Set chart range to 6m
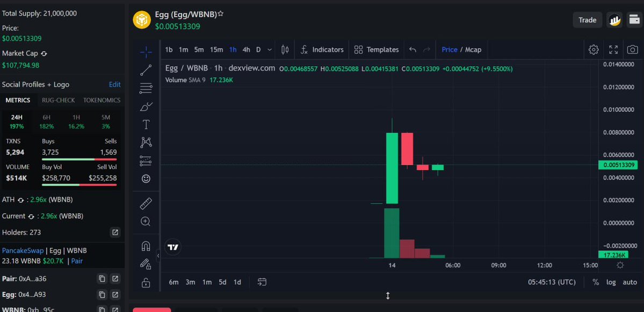644x312 pixels. coord(173,282)
